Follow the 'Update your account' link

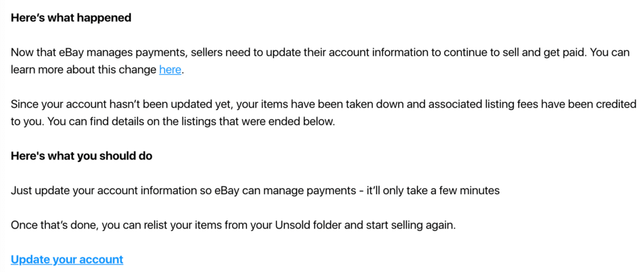point(67,259)
